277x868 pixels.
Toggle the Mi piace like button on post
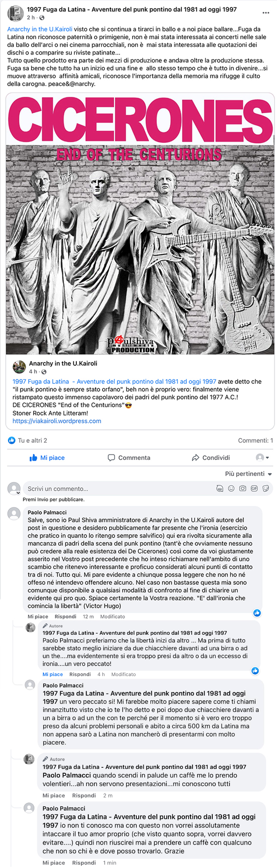(47, 458)
